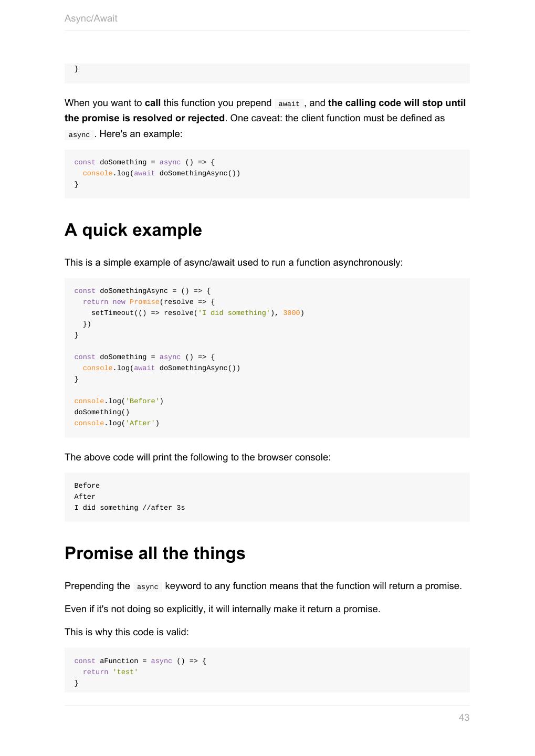Click the sentence "This is why this code is valid:"
The image size is (535, 756).
(x=127, y=632)
